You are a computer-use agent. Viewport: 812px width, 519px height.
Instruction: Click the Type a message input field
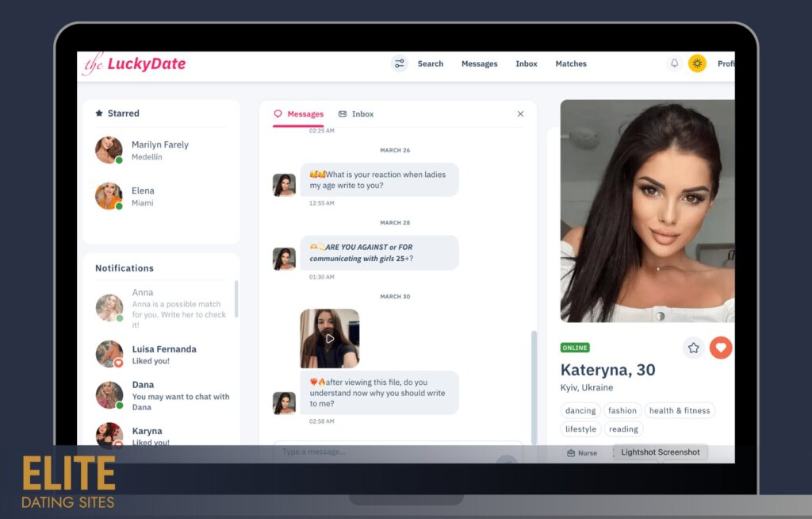point(381,452)
